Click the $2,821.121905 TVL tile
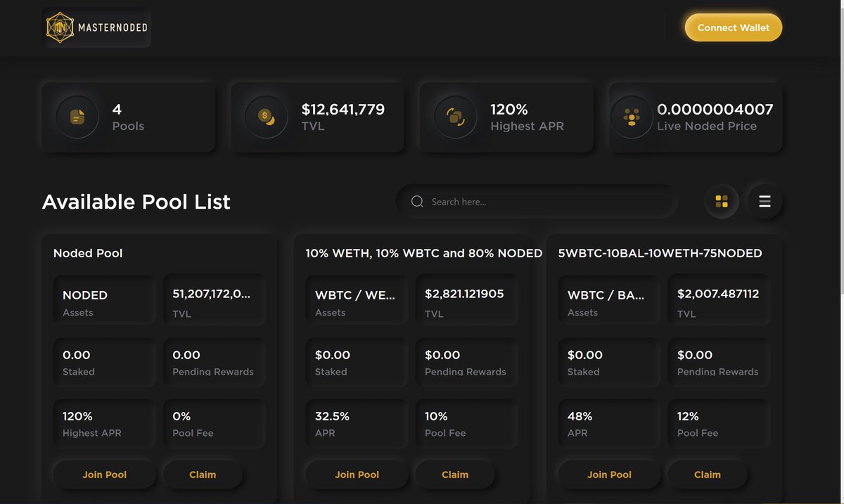 click(x=467, y=301)
